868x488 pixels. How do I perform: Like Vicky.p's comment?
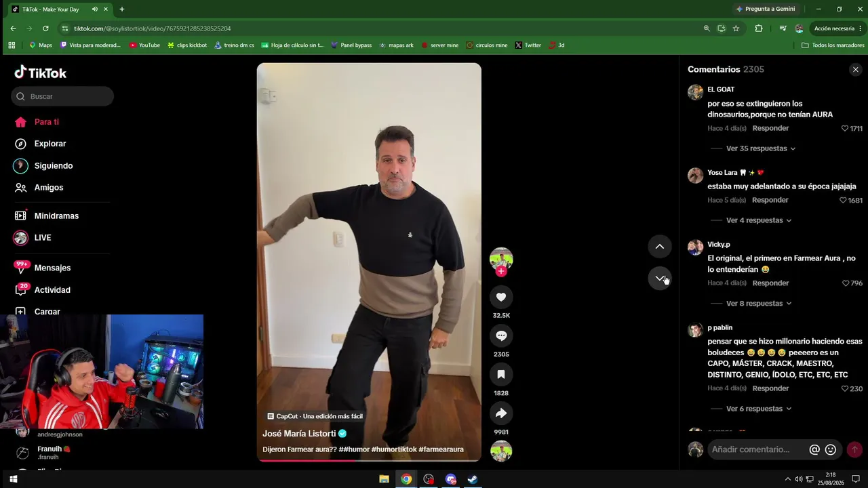pos(846,283)
